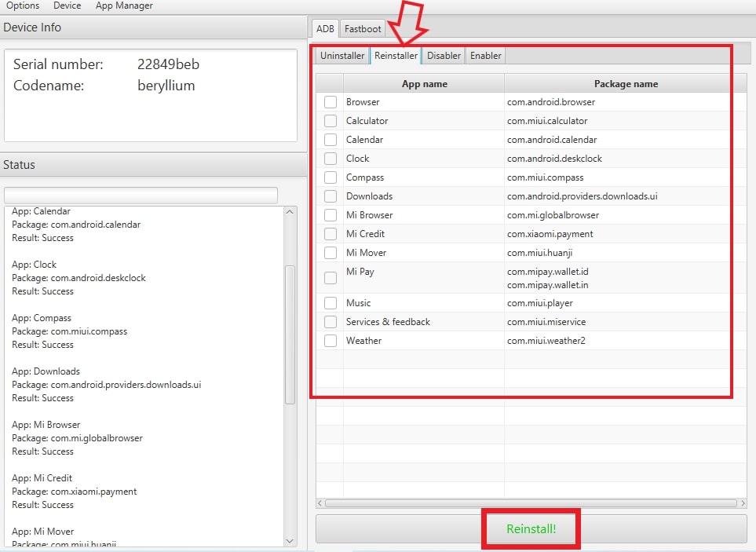
Task: Click the Status log vertical scrollbar thumb
Action: pos(290,334)
